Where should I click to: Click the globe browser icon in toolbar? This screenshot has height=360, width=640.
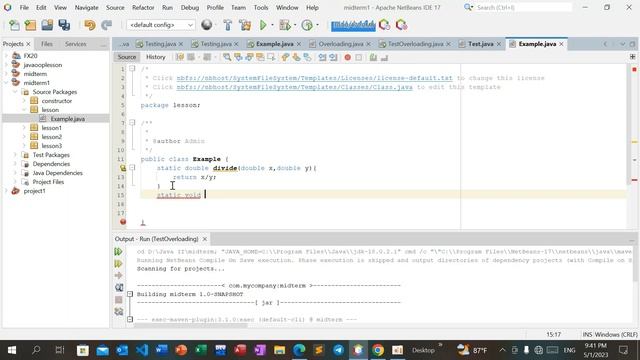[x=207, y=25]
